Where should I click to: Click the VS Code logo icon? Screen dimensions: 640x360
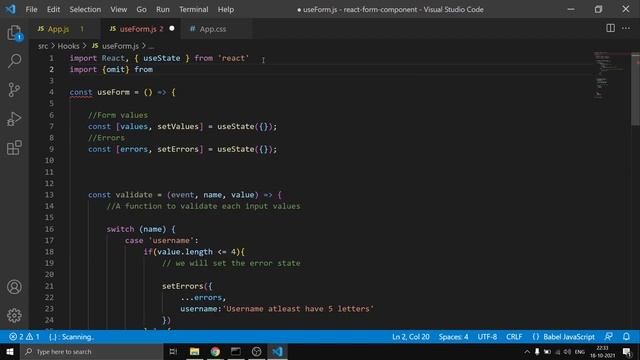click(x=11, y=9)
